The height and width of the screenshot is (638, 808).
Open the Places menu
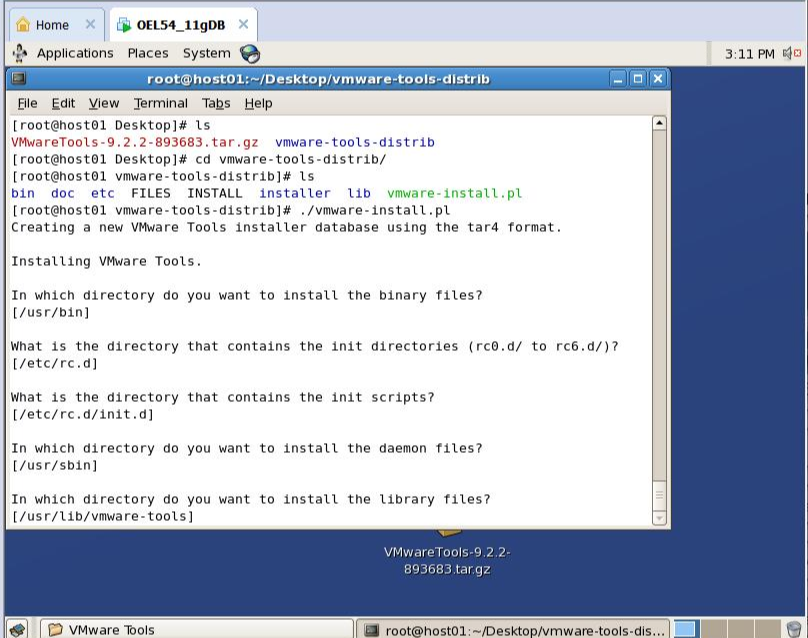(x=148, y=54)
